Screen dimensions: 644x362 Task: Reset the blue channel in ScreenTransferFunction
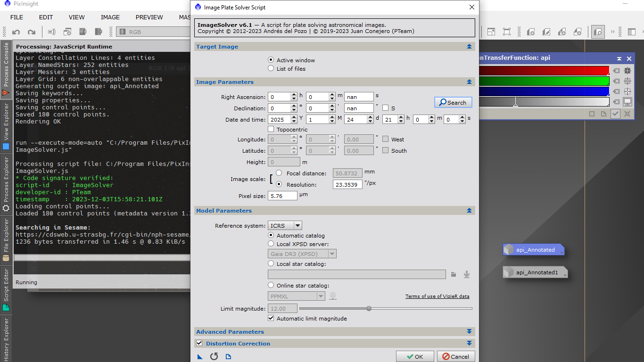pos(616,91)
